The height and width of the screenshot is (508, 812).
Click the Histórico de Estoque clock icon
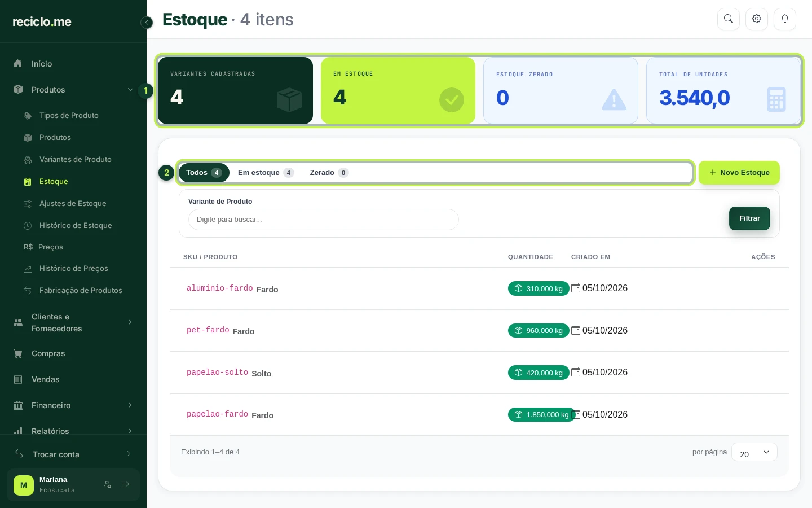pyautogui.click(x=28, y=226)
